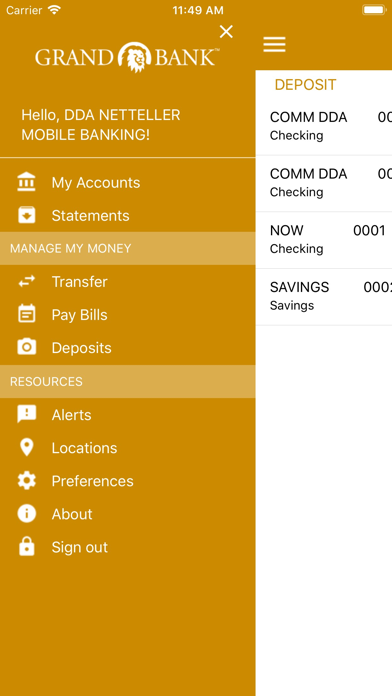Open the NOW Checking account row
The height and width of the screenshot is (696, 392).
pos(324,240)
